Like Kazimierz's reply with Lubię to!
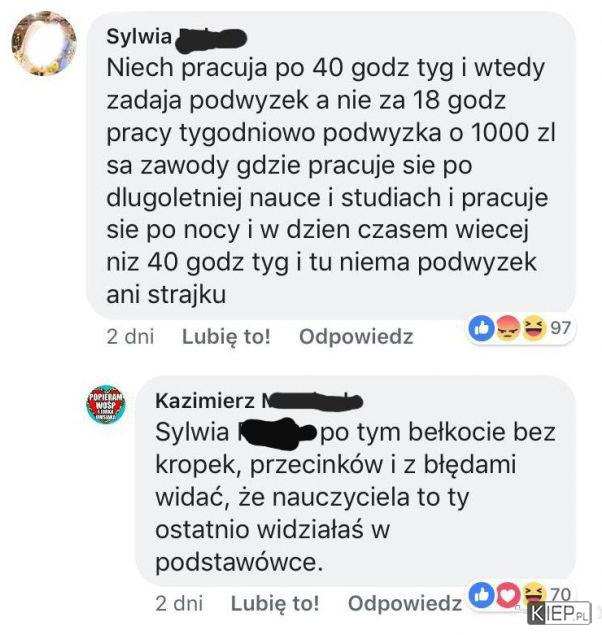Image resolution: width=602 pixels, height=635 pixels. coord(275,603)
